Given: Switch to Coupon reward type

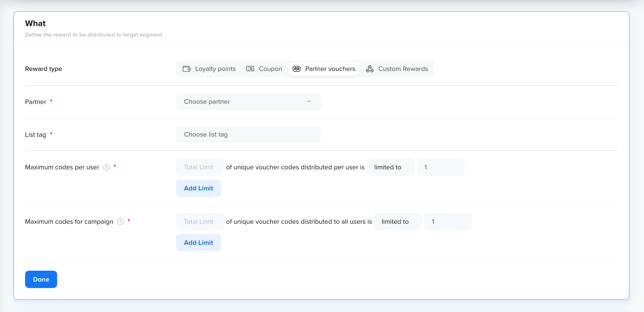Looking at the screenshot, I should pyautogui.click(x=270, y=69).
